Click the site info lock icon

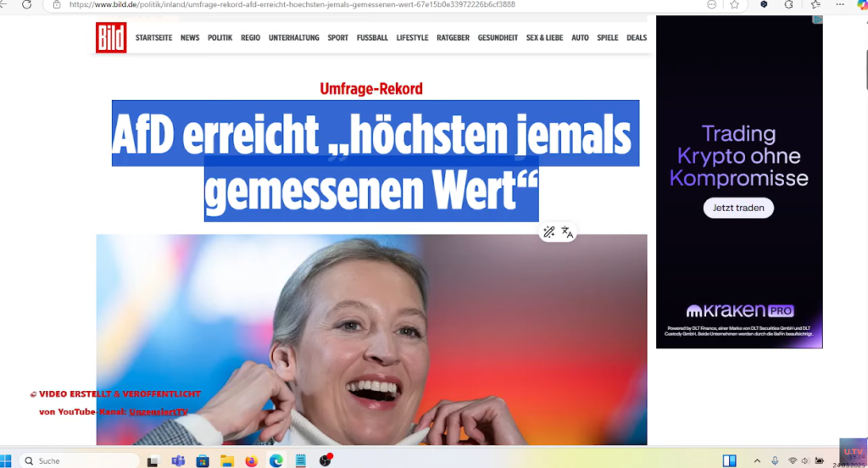point(57,4)
